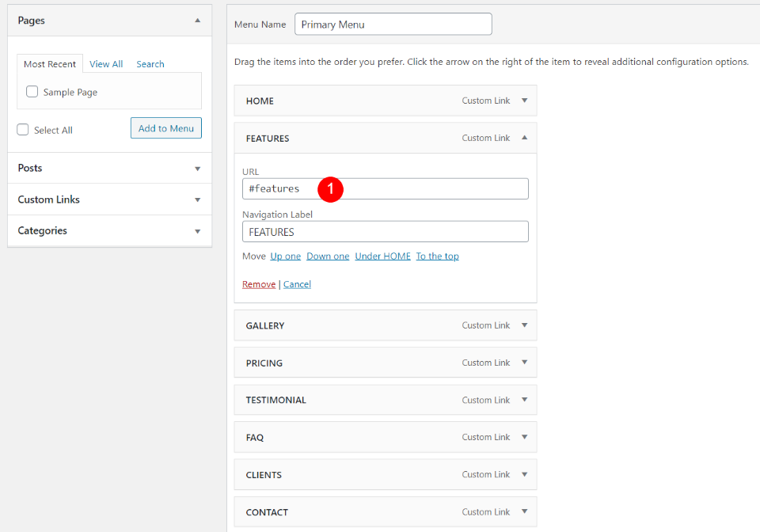Expand the TESTIMONIAL menu item arrow
The width and height of the screenshot is (760, 532).
524,400
